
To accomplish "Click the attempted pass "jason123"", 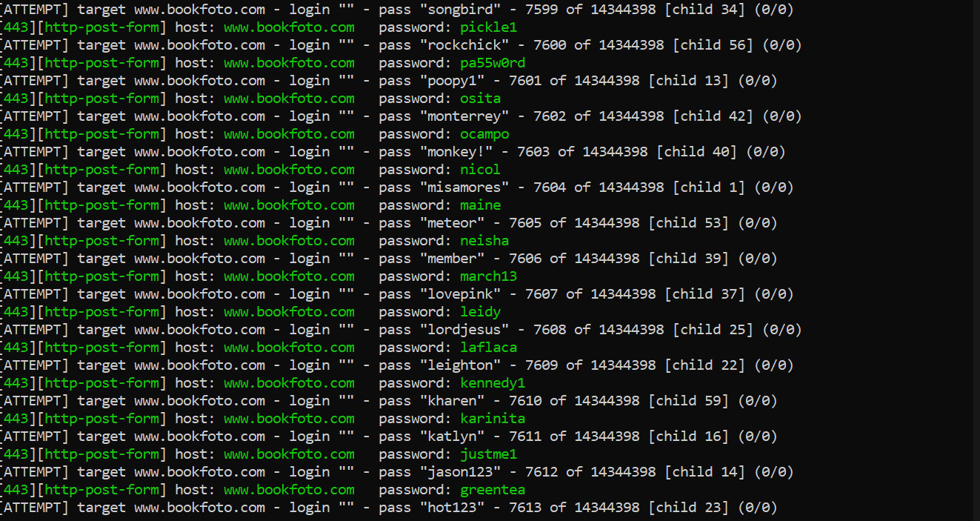I will [460, 472].
